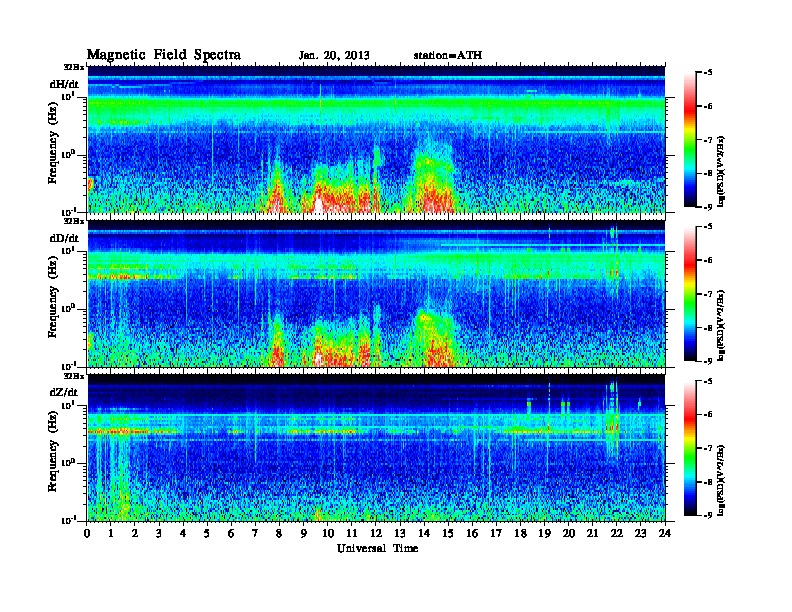Click the hour 21 tick label
Viewport: 792px width, 612px height.
click(x=592, y=534)
